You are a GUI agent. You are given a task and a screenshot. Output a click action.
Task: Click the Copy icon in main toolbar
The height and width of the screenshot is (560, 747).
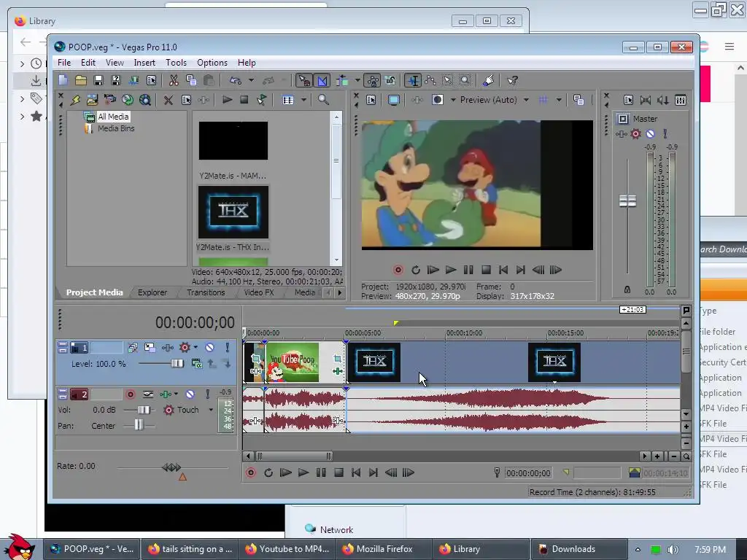[x=191, y=80]
